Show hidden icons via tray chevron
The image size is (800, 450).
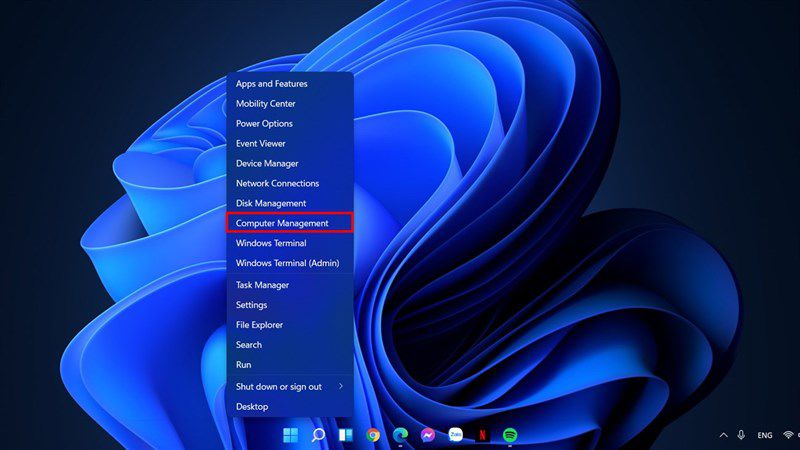coord(723,435)
